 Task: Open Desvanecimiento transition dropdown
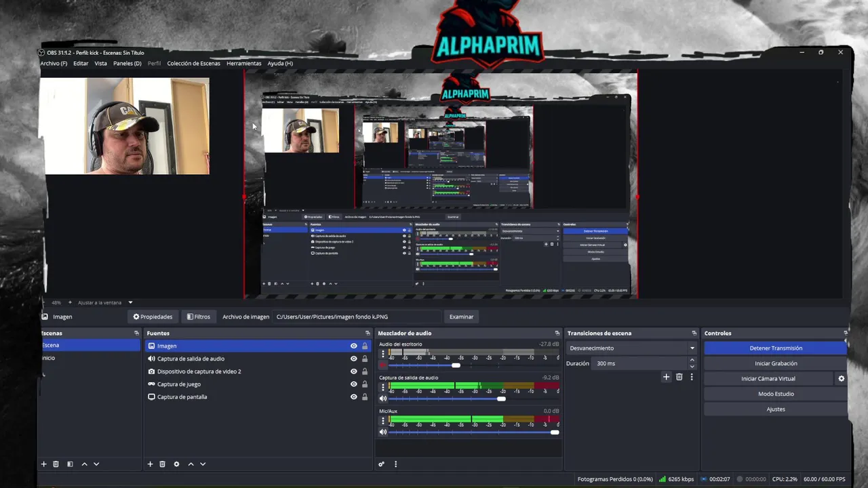(632, 348)
